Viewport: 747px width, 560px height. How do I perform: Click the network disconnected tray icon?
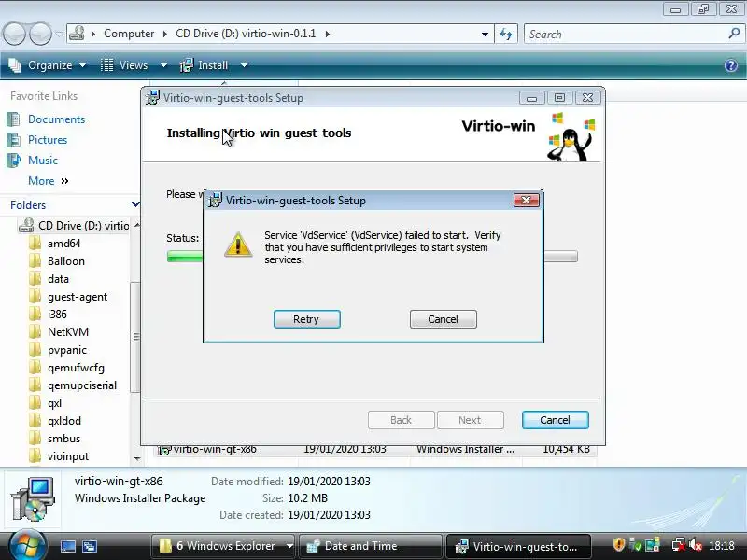click(x=678, y=545)
